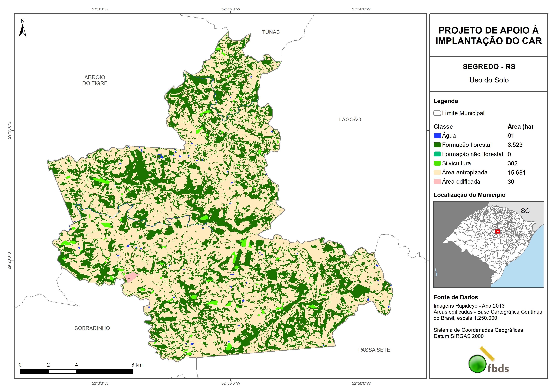The image size is (555, 392).
Task: Click the Limite Municipal legend symbol
Action: coord(437,113)
